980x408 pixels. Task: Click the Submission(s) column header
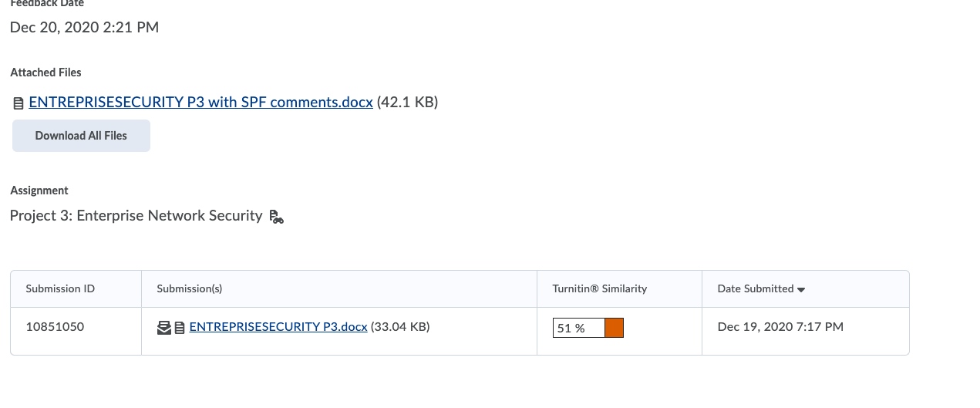tap(190, 288)
